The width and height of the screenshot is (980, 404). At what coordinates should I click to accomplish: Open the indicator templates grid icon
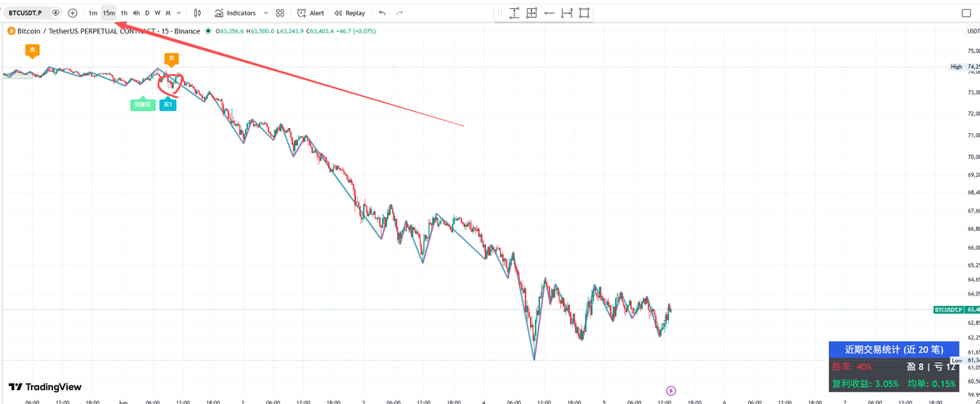(x=281, y=13)
